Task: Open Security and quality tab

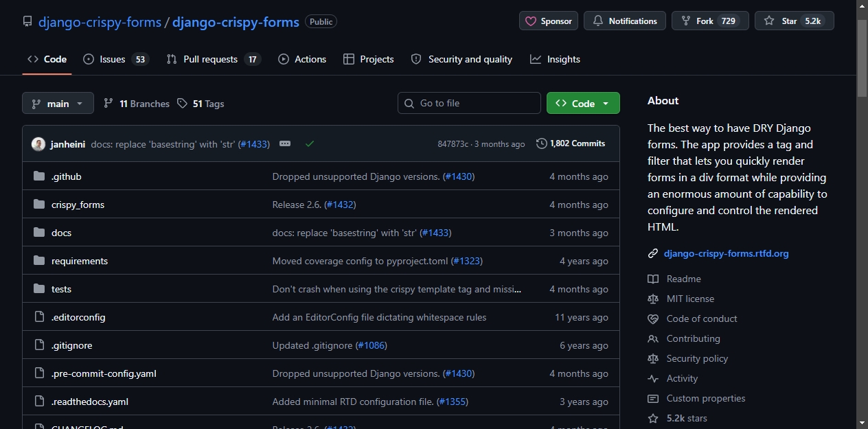Action: click(x=461, y=59)
